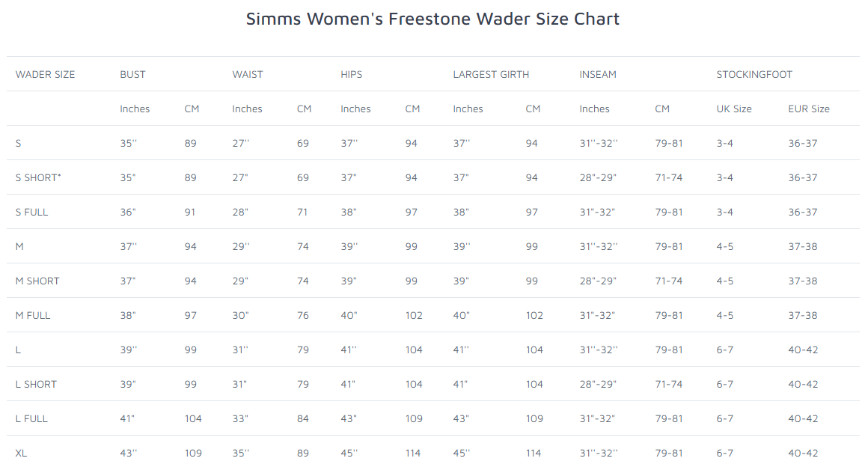Viewport: 868px width, 473px height.
Task: Click the S FULL row label
Action: 31,212
